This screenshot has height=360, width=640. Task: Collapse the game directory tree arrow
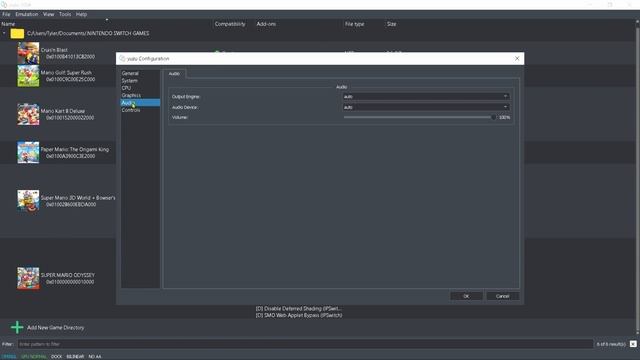point(4,33)
